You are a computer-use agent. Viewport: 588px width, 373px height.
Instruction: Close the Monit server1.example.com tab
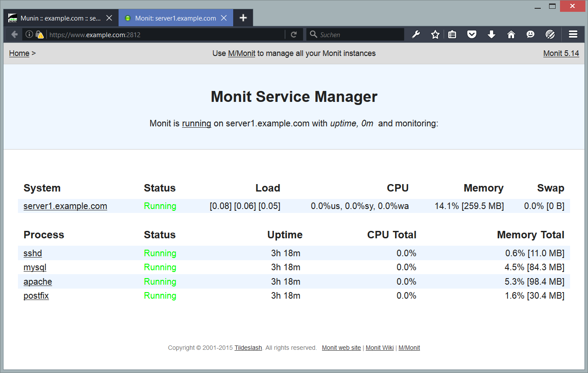(224, 18)
